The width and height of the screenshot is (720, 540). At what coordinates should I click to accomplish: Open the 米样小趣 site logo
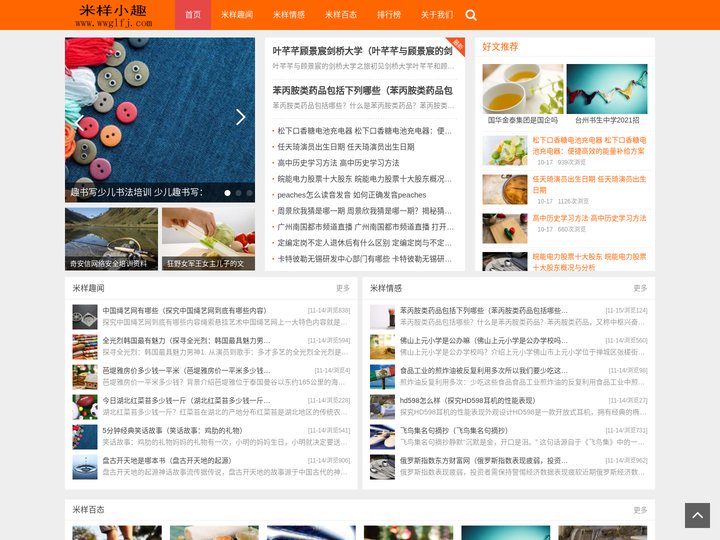tap(113, 16)
